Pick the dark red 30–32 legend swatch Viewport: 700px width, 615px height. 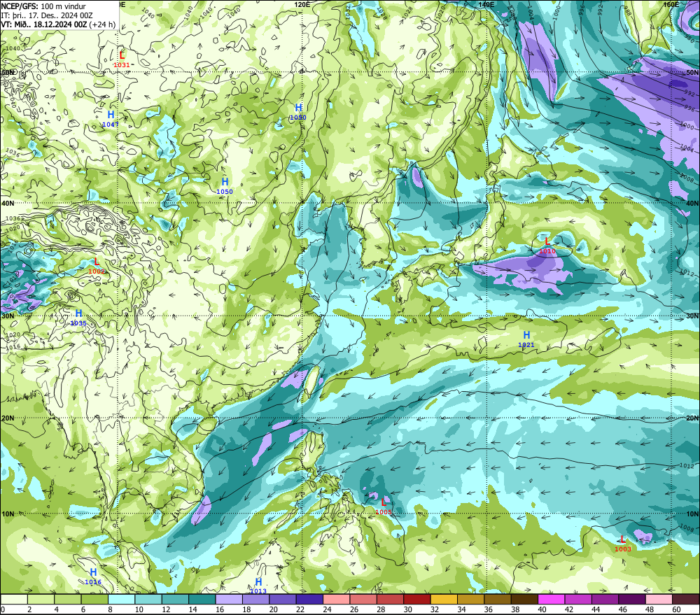[417, 599]
